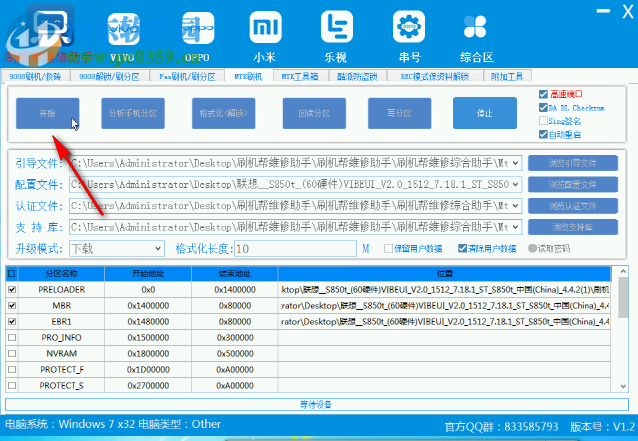Check the PROTECT_S partition checkbox
This screenshot has height=441, width=638.
click(x=12, y=385)
